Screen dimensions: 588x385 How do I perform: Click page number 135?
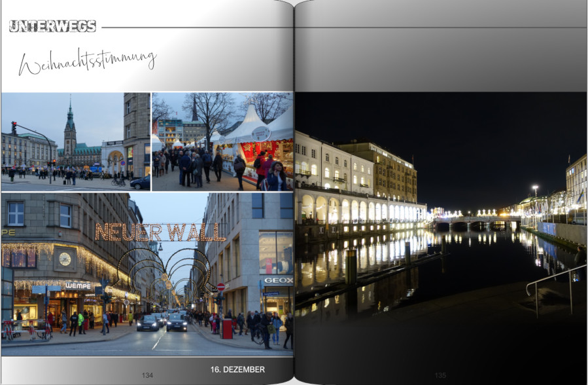(x=440, y=375)
